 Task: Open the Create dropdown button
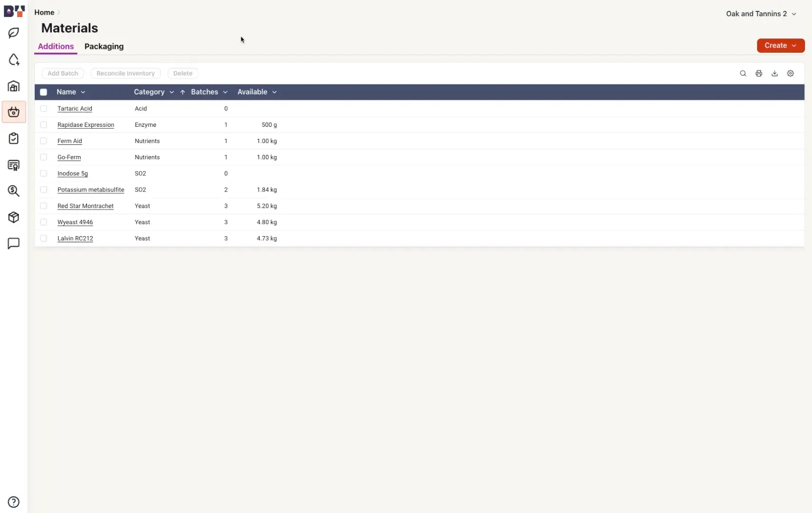[x=781, y=46]
